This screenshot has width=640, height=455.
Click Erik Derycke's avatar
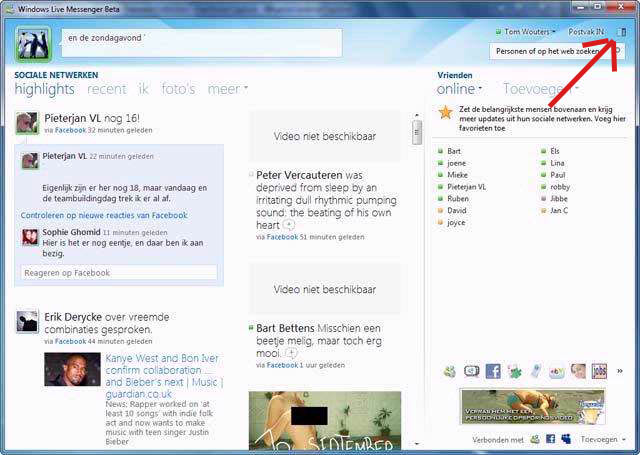click(x=27, y=321)
